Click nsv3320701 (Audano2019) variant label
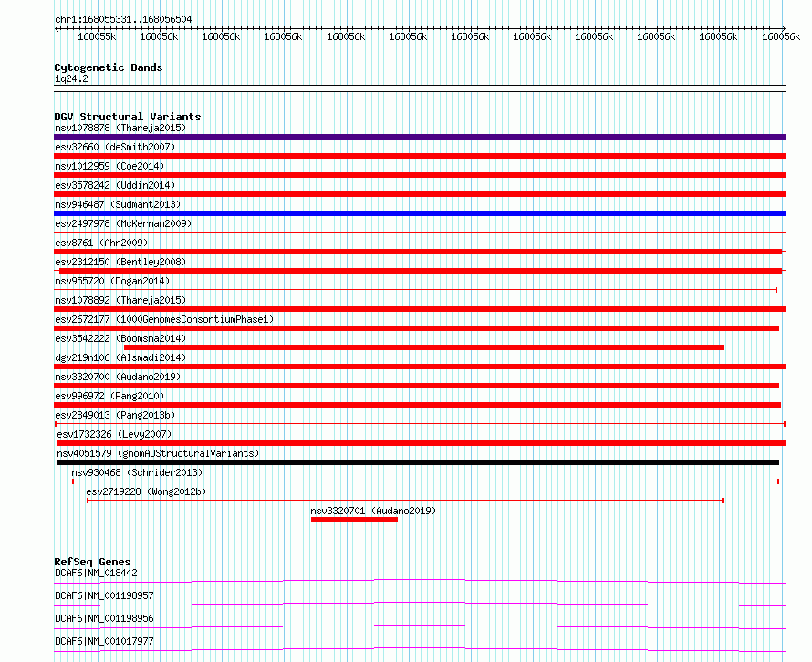 (373, 511)
